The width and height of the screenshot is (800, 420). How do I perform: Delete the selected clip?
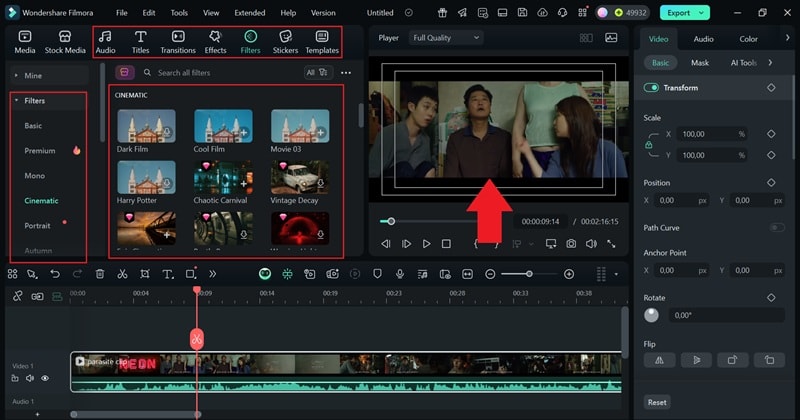coord(100,275)
